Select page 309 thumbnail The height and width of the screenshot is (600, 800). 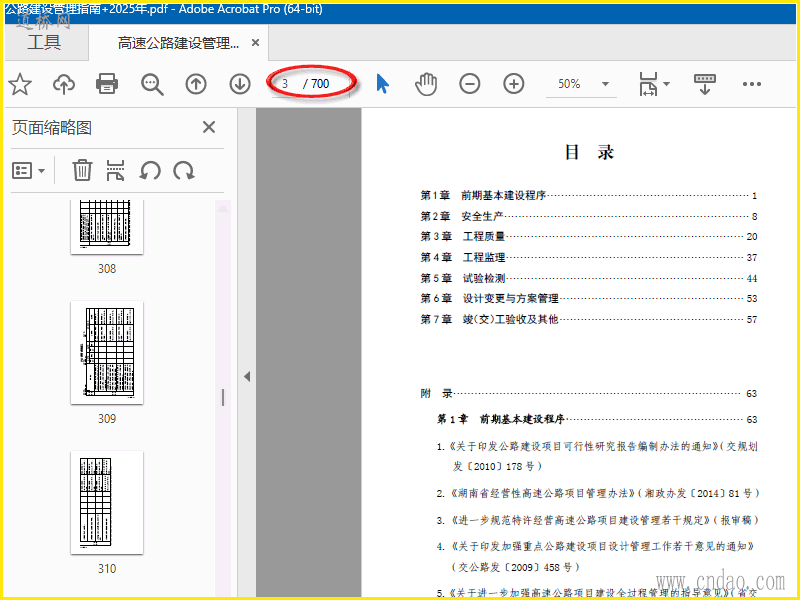107,353
